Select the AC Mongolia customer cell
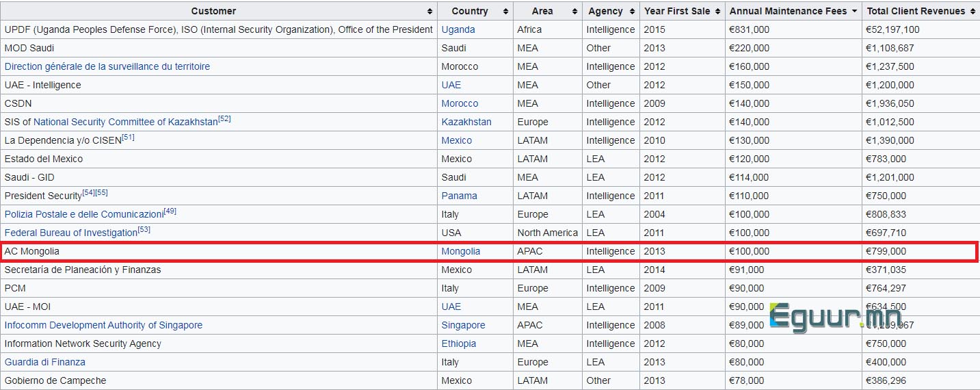The image size is (980, 390). (x=219, y=251)
